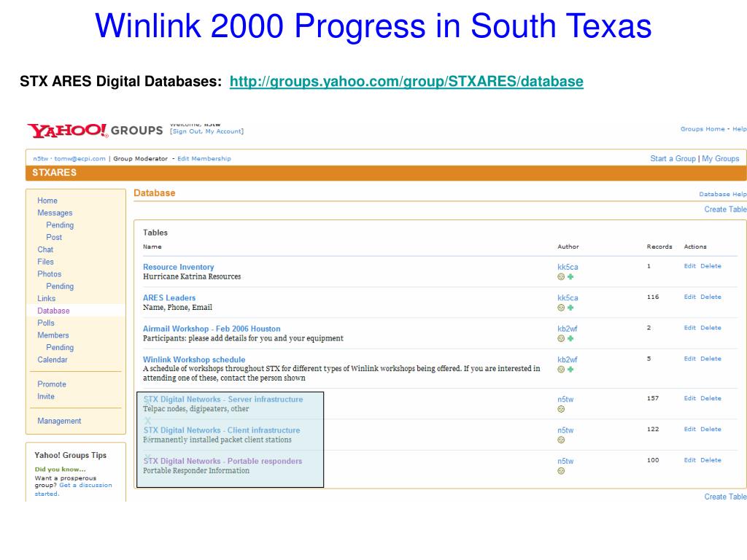Edit the Winlink Workshop schedule table

[x=690, y=359]
